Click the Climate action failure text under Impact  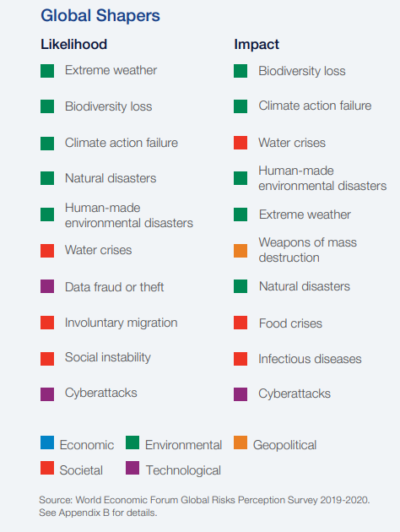click(x=315, y=106)
